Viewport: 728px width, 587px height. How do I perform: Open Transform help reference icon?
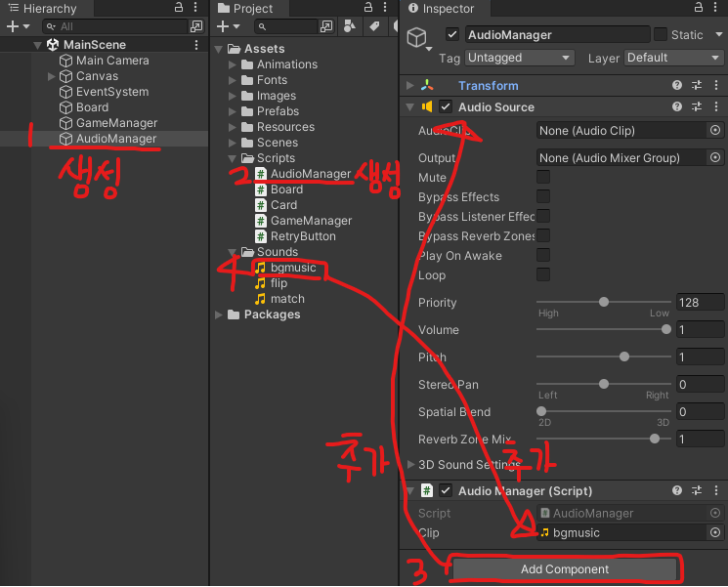[x=677, y=85]
